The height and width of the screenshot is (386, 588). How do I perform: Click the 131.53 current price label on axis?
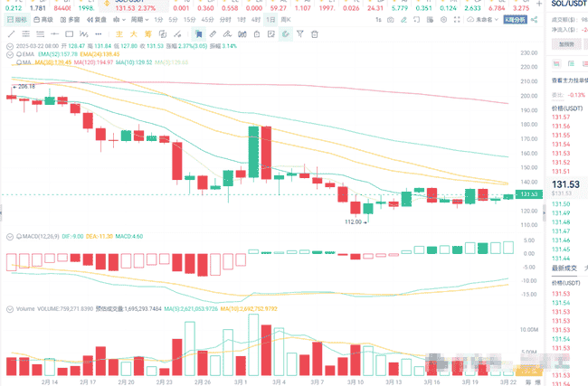527,193
